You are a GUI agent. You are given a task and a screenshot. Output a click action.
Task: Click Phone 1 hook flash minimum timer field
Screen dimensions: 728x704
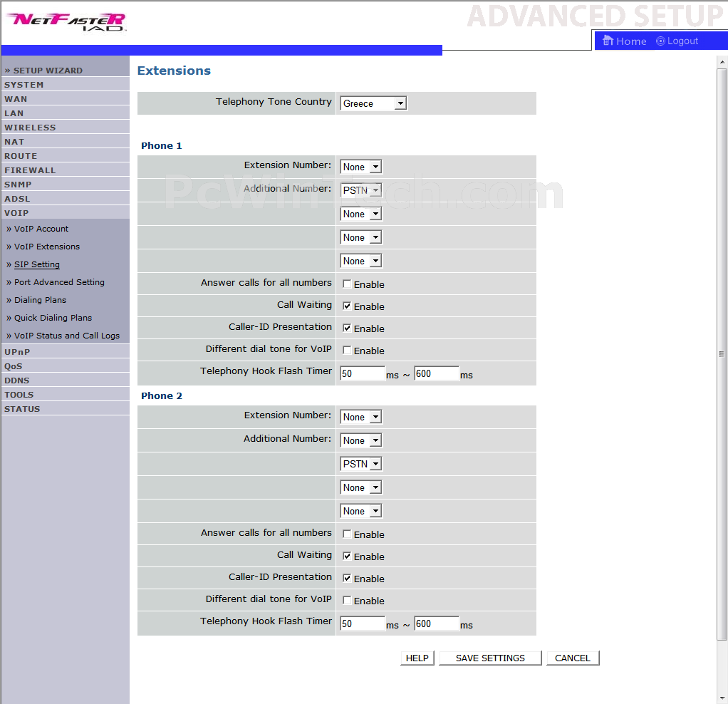click(x=362, y=373)
